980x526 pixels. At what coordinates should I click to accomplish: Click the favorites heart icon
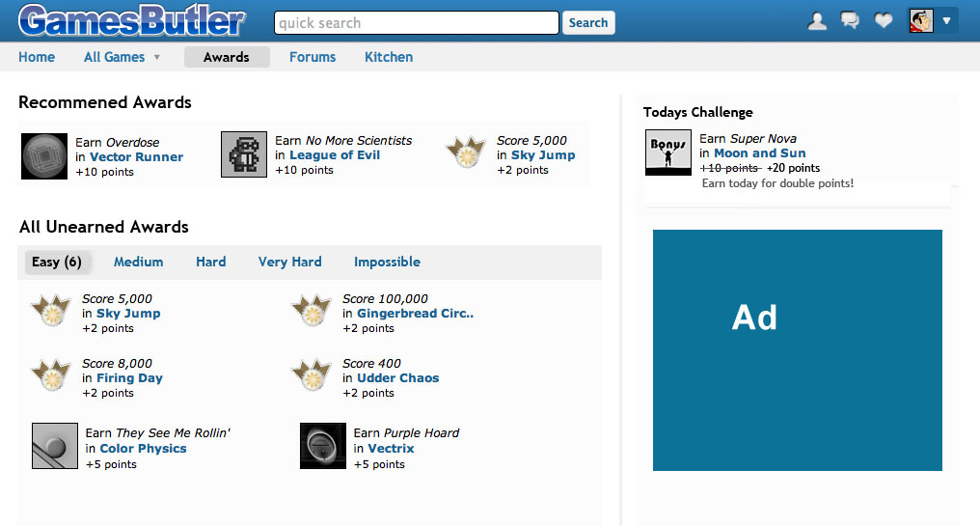pyautogui.click(x=884, y=21)
